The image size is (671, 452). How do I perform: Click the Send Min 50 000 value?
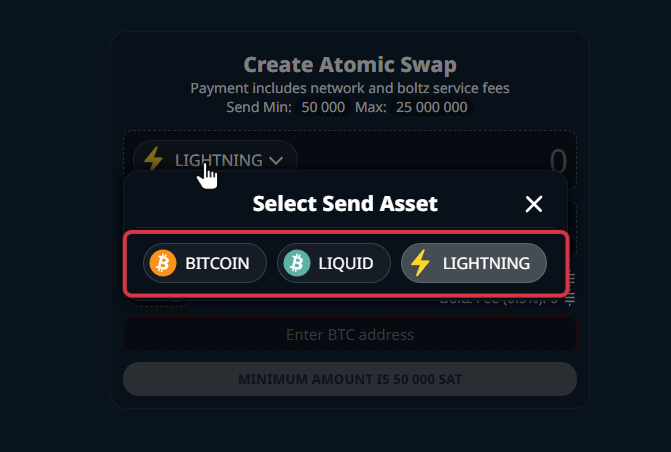(x=322, y=107)
